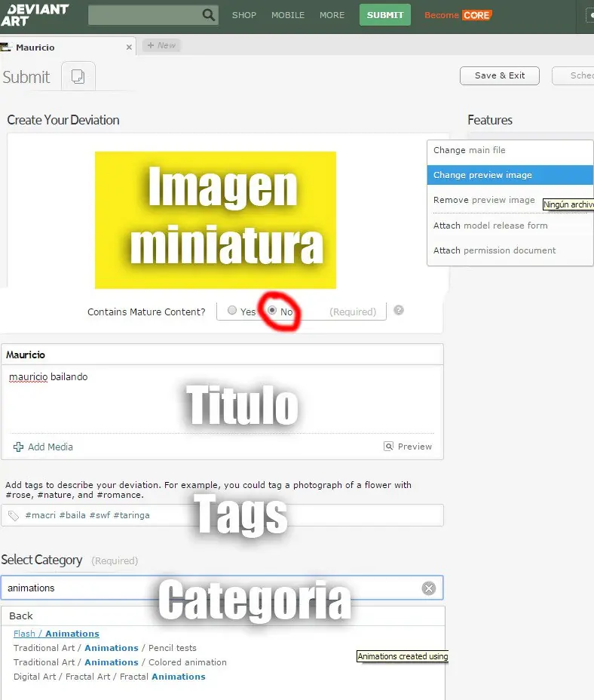
Task: Clear the category search field
Action: 429,588
